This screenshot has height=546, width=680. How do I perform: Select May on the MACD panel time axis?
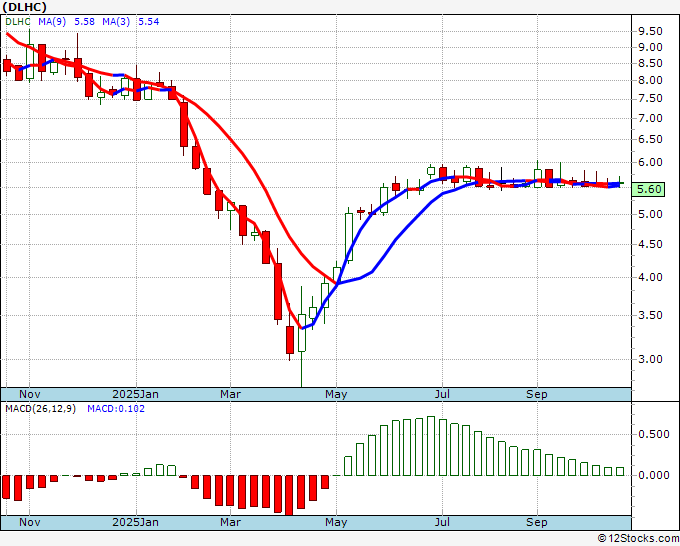(x=336, y=522)
